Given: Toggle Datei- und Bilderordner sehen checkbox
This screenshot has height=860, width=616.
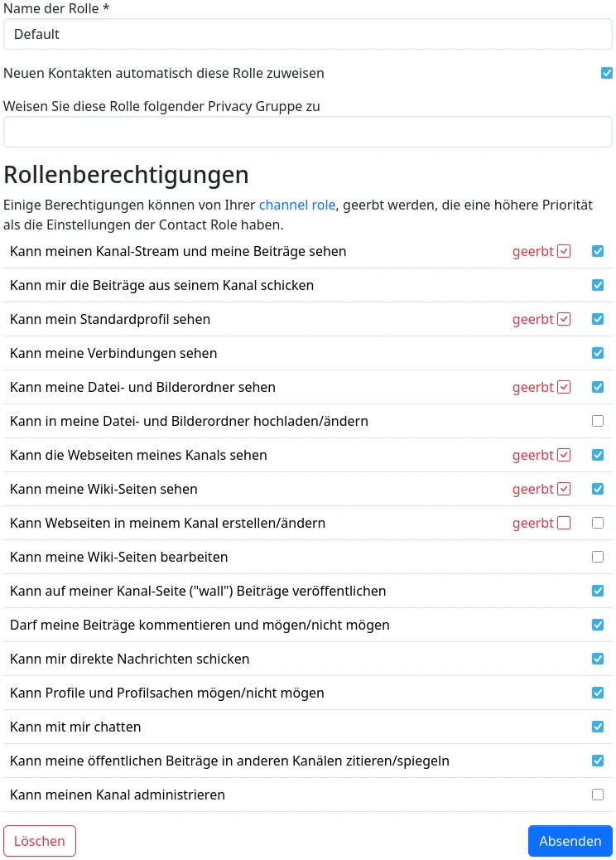Looking at the screenshot, I should coord(598,387).
